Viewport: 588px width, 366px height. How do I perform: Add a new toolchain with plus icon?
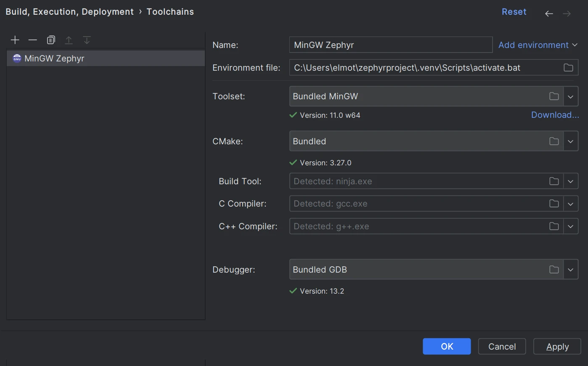[15, 40]
